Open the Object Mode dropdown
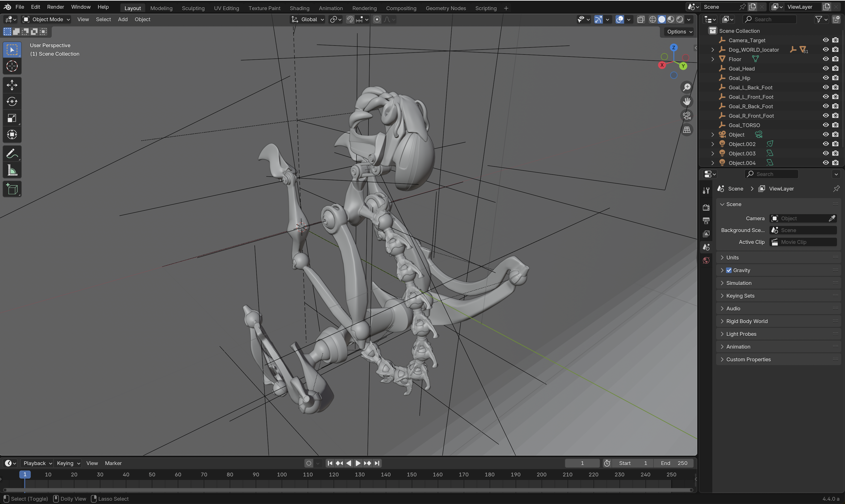Viewport: 845px width, 504px height. click(x=46, y=19)
